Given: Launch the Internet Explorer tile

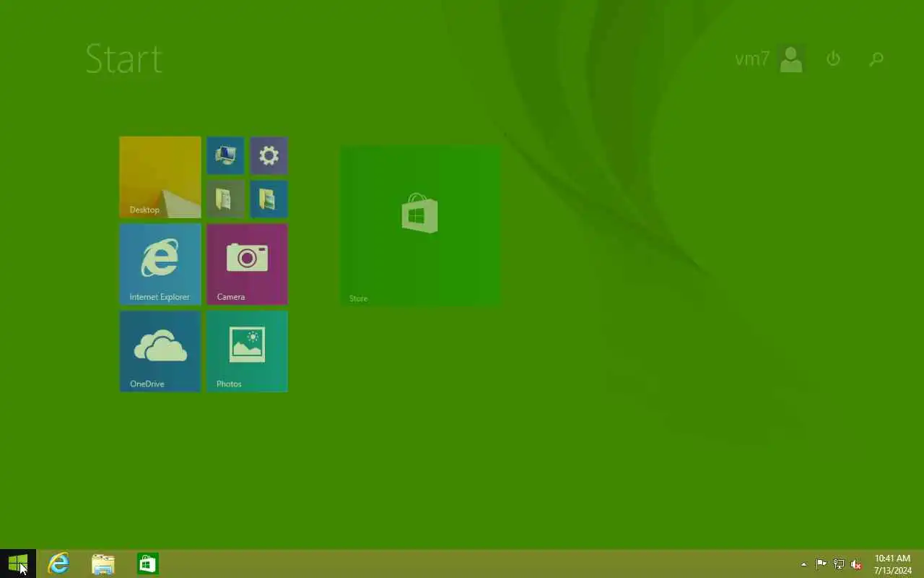Looking at the screenshot, I should click(160, 264).
